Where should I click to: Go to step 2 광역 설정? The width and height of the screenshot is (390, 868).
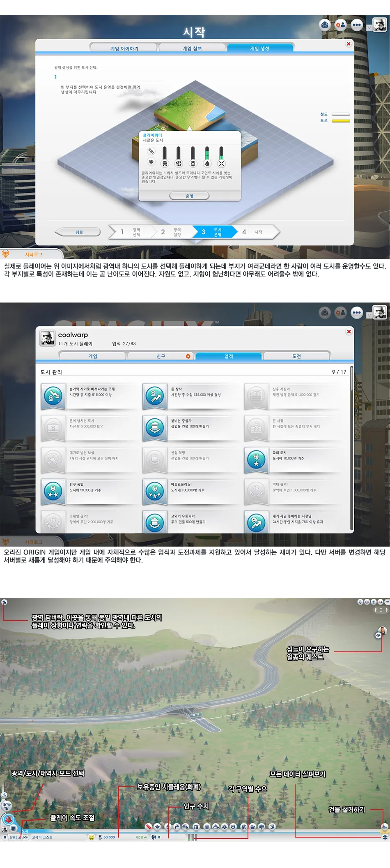pos(172,232)
